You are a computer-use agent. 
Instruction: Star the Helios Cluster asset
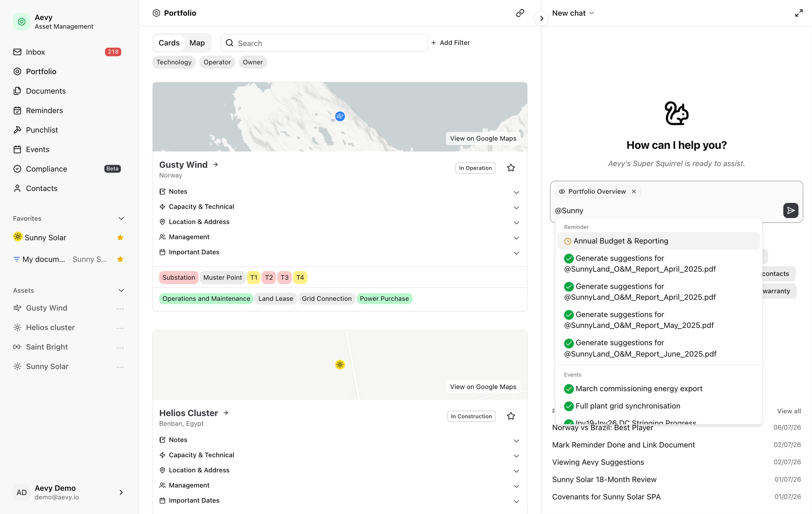510,416
